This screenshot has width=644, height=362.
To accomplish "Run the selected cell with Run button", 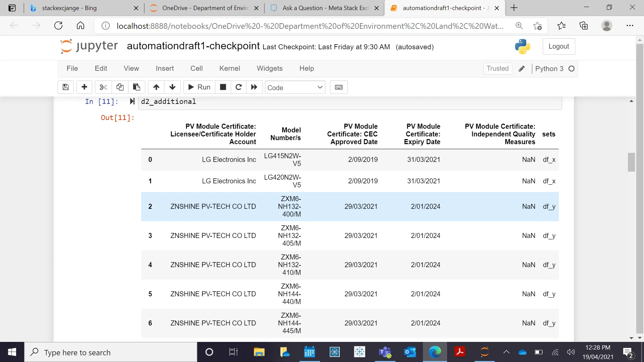I will (x=199, y=87).
